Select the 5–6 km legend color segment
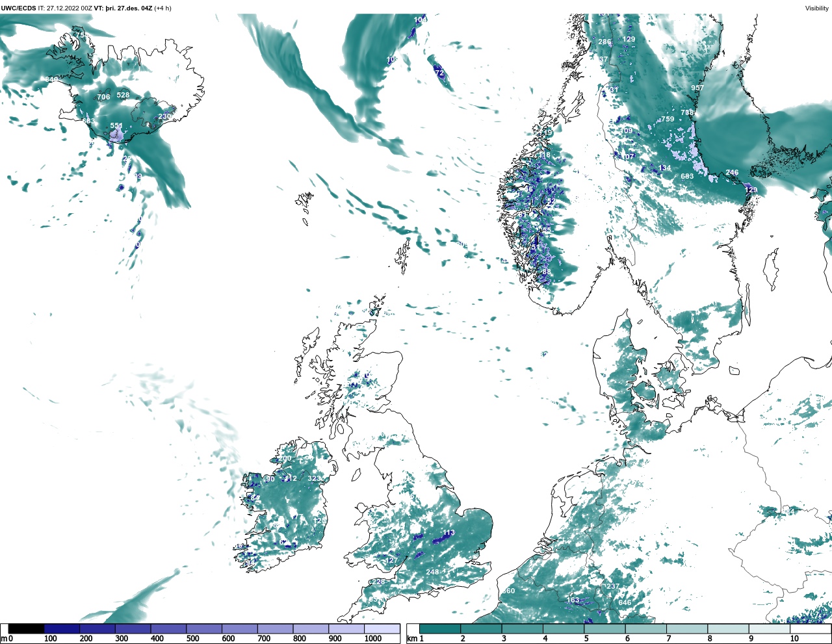Screen dimensions: 832x644 [x=605, y=628]
